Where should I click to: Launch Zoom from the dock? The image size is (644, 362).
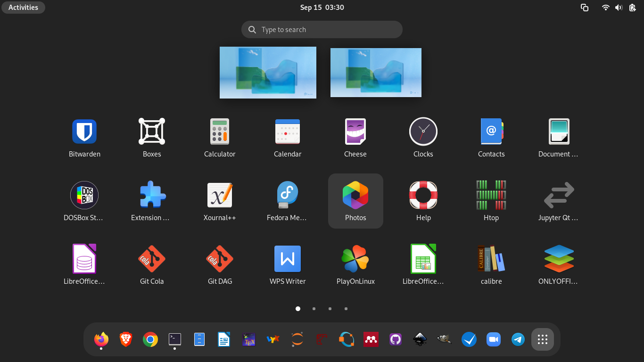pos(494,339)
